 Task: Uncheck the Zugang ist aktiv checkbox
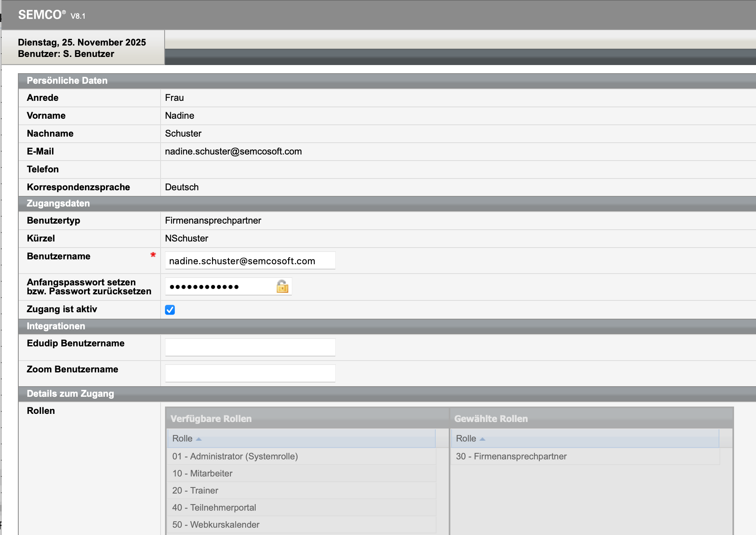[170, 310]
